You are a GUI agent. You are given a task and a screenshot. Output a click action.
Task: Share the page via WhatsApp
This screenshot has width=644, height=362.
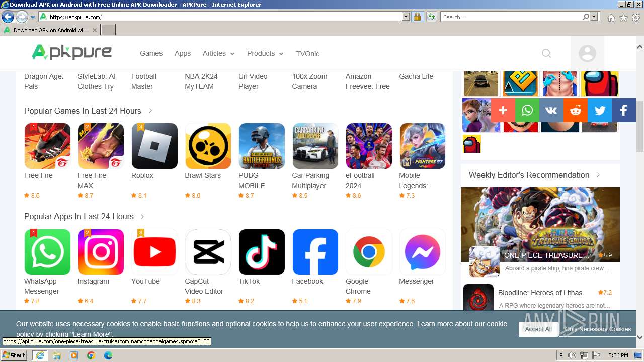tap(527, 110)
